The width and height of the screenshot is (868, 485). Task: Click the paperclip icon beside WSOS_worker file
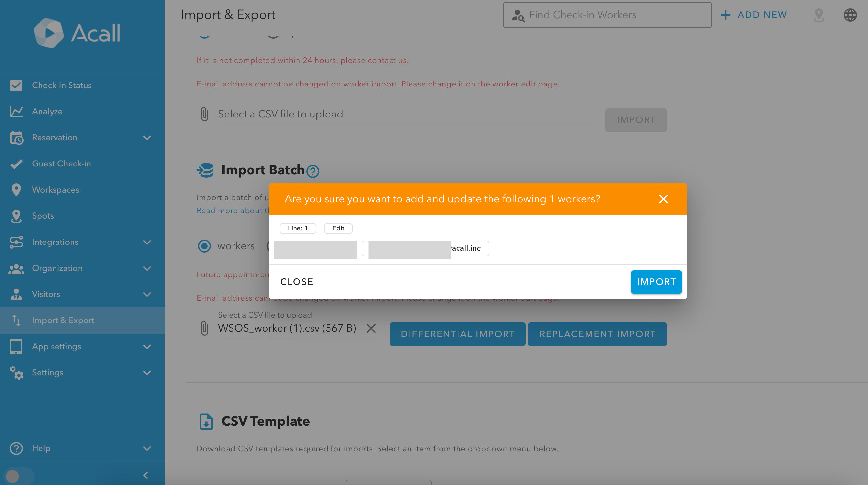[204, 328]
